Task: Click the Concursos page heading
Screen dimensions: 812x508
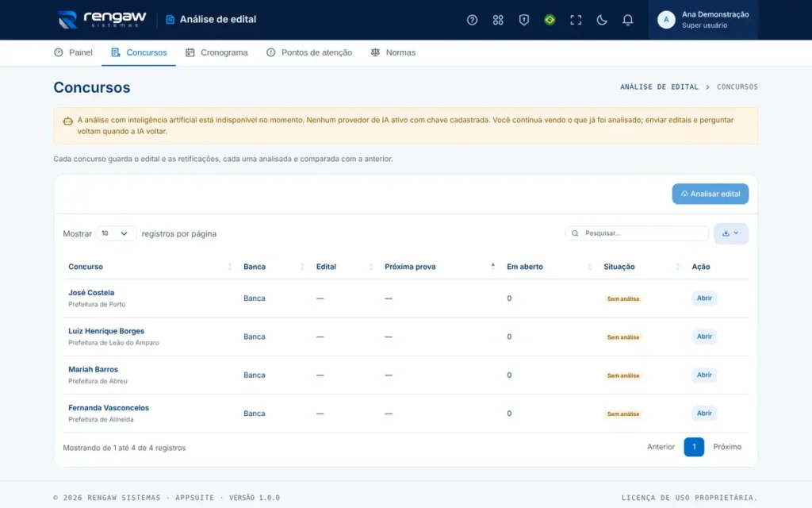Action: (x=92, y=87)
